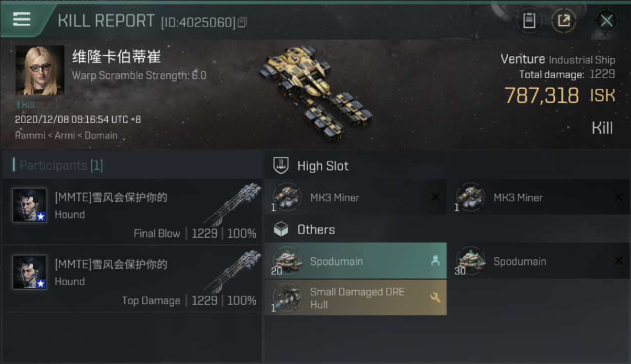The height and width of the screenshot is (364, 631).
Task: Select the Spodumain stack of 30
Action: (x=539, y=261)
